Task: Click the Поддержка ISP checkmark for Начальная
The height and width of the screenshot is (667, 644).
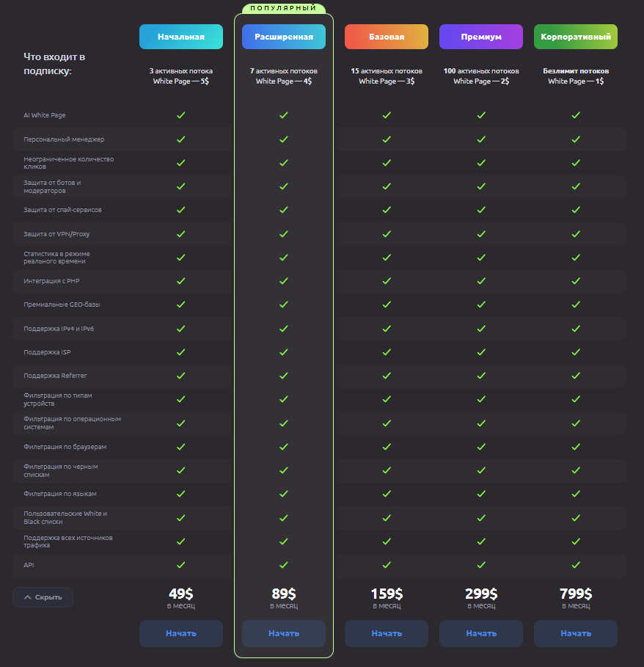Action: point(181,352)
